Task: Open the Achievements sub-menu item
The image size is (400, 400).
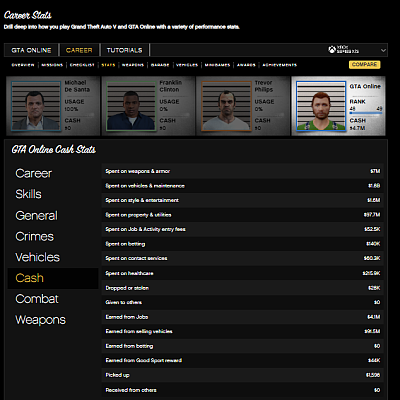Action: tap(279, 65)
